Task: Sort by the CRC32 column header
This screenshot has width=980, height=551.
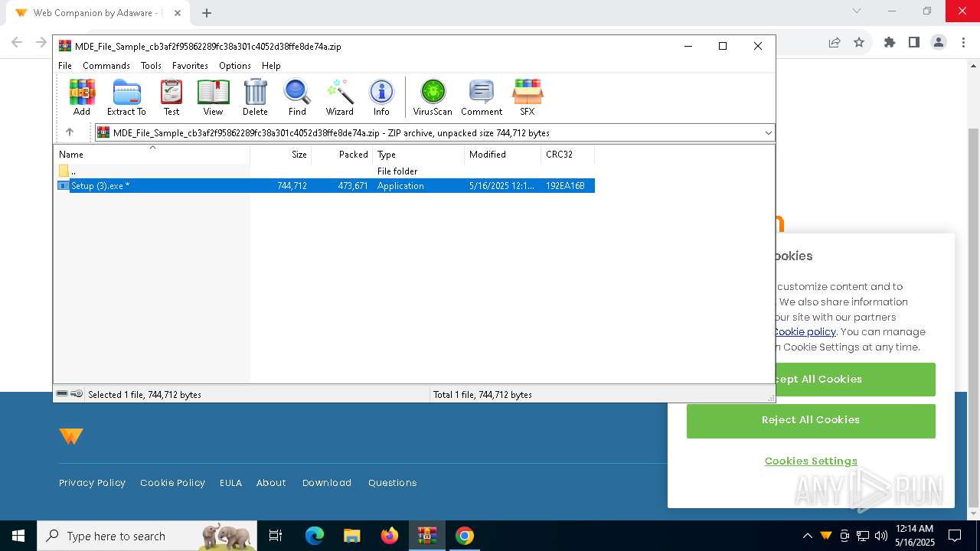Action: (x=568, y=155)
